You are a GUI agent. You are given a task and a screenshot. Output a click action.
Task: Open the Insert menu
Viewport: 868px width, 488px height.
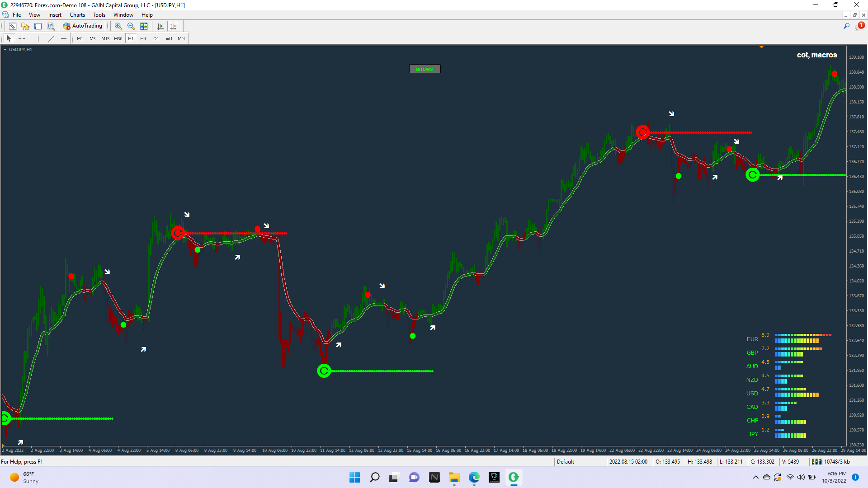55,15
